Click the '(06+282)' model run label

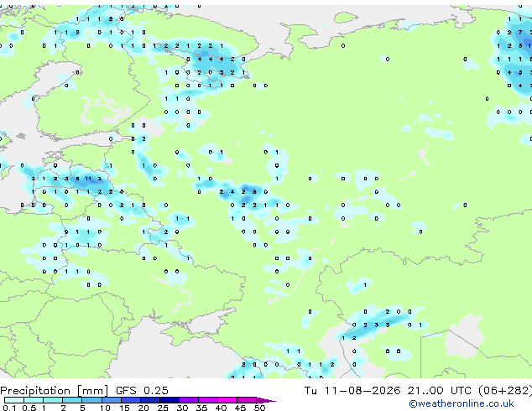[x=505, y=391]
